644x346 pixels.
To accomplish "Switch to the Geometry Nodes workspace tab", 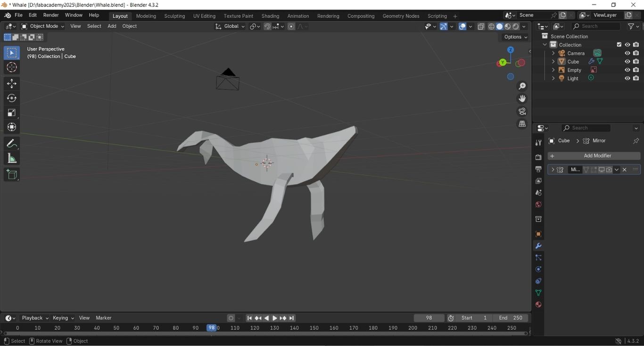I will [401, 16].
